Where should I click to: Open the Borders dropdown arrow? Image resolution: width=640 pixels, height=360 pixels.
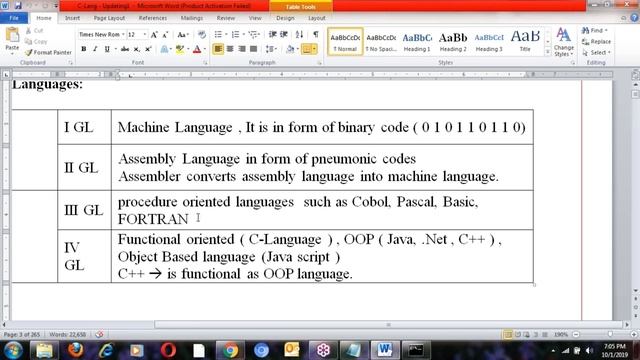tap(314, 49)
